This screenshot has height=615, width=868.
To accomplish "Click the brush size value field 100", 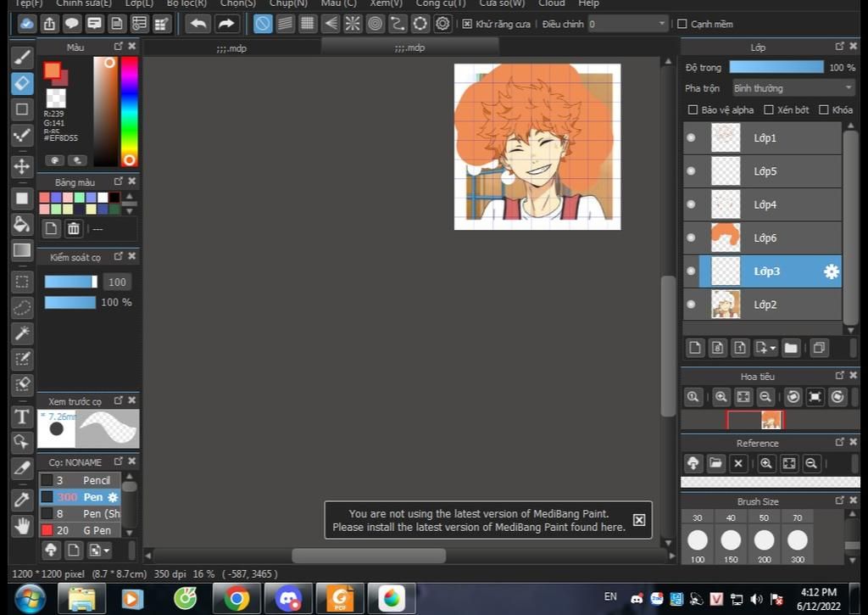I will (117, 282).
